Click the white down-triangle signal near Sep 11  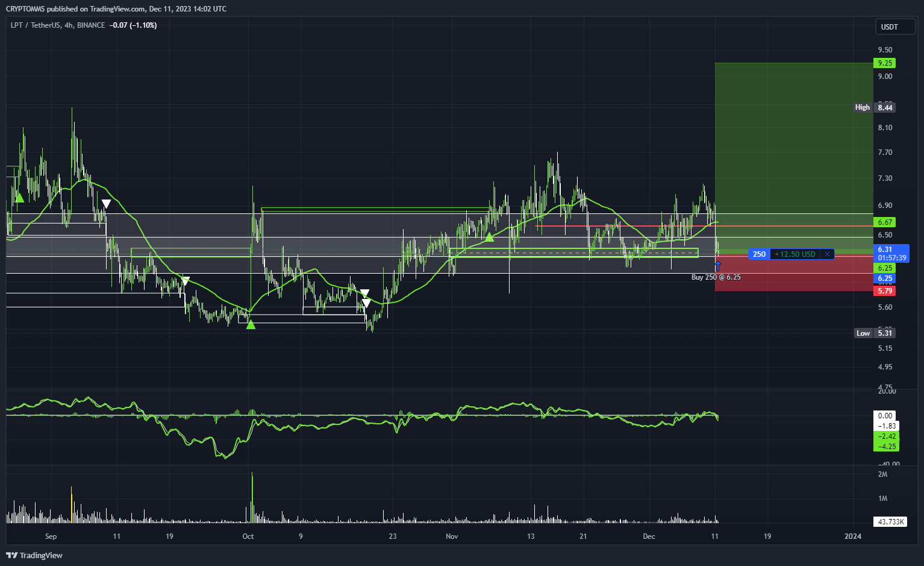coord(106,204)
